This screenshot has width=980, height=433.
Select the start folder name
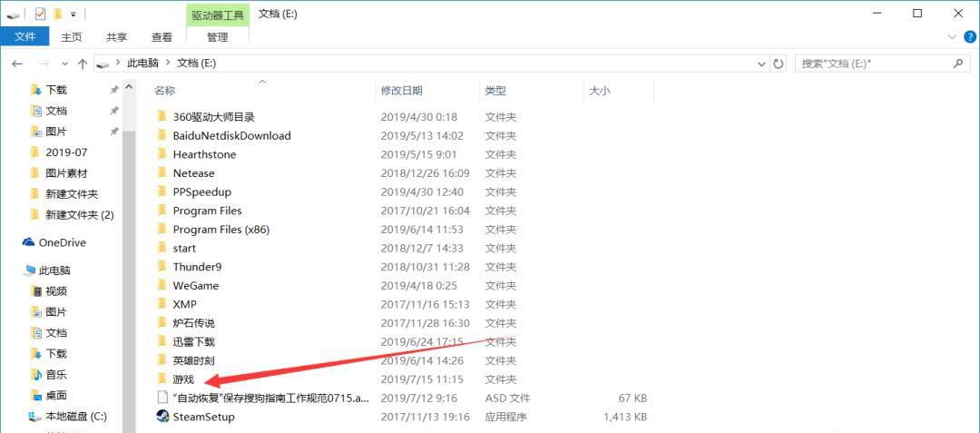coord(184,248)
